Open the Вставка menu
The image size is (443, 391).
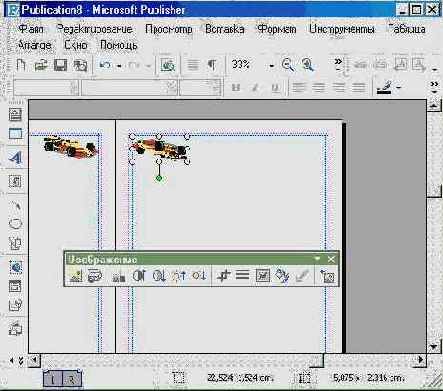224,29
